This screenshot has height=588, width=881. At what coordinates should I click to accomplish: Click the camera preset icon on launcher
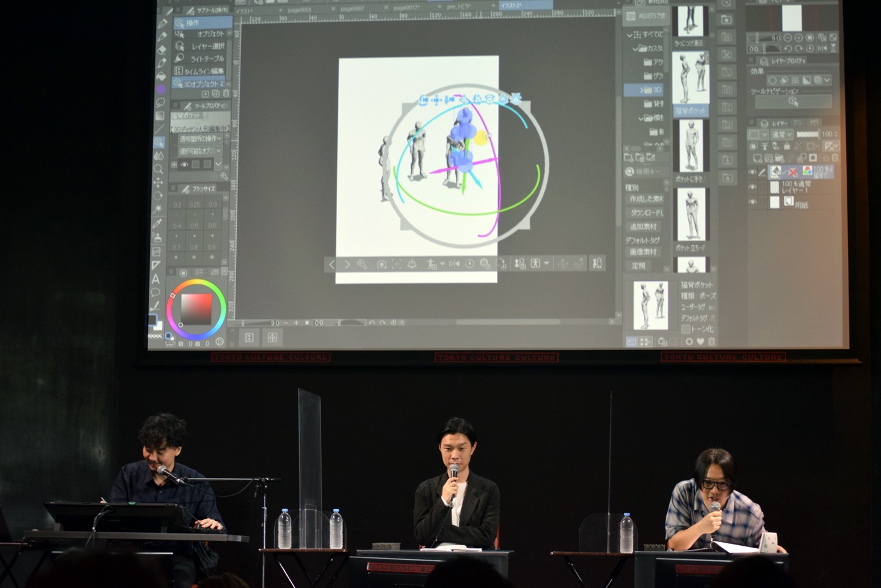pyautogui.click(x=381, y=264)
